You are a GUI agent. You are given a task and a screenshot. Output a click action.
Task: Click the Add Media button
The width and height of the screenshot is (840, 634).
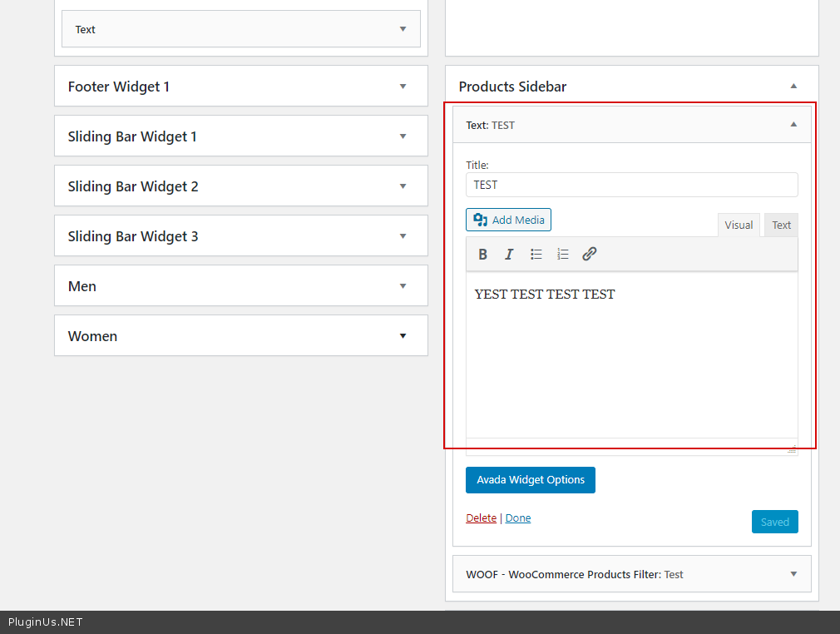coord(508,220)
